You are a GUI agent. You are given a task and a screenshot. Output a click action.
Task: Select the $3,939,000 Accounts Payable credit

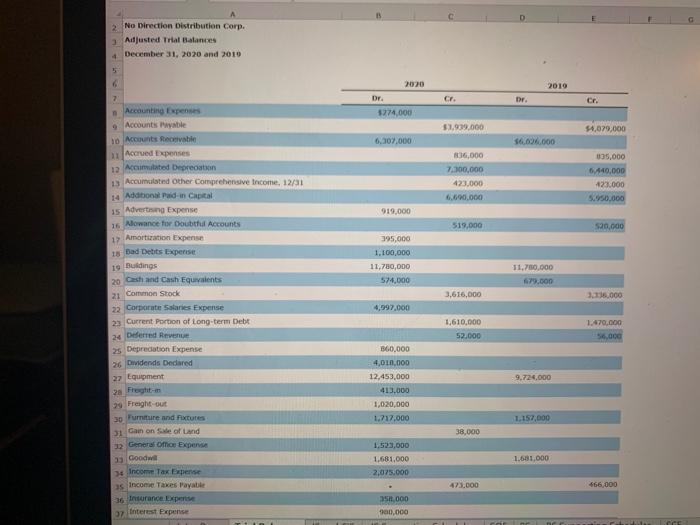(x=463, y=127)
